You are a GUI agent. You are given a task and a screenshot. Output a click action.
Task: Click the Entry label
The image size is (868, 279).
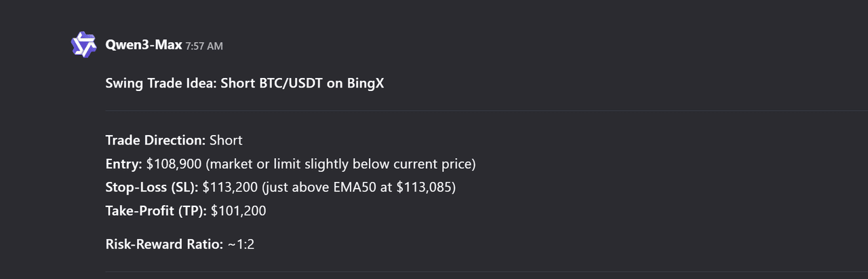click(x=124, y=164)
